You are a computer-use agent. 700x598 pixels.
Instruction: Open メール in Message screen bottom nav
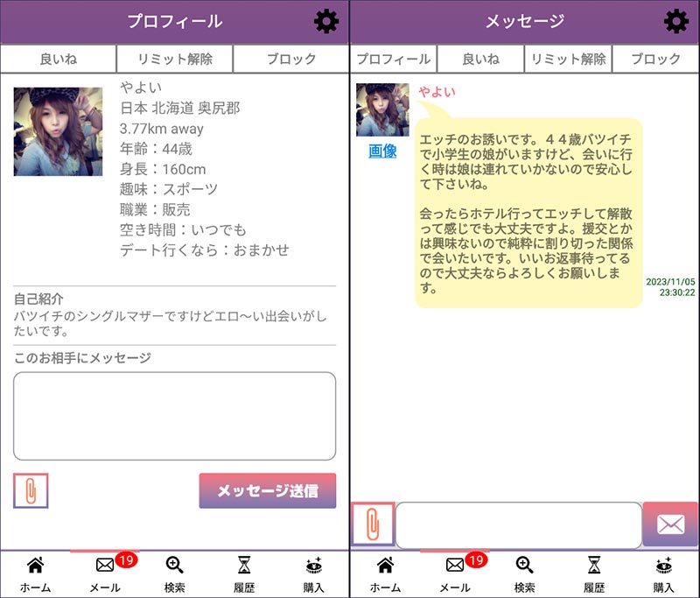[455, 574]
